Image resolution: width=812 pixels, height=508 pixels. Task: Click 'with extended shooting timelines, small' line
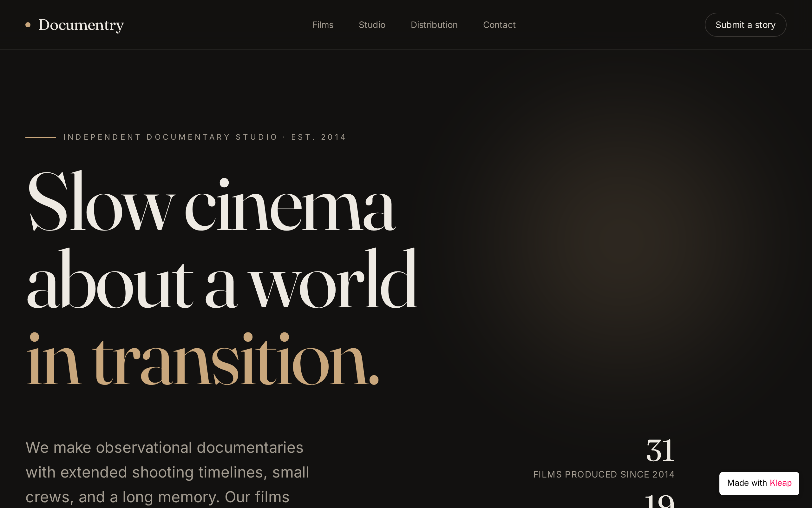coord(167,472)
